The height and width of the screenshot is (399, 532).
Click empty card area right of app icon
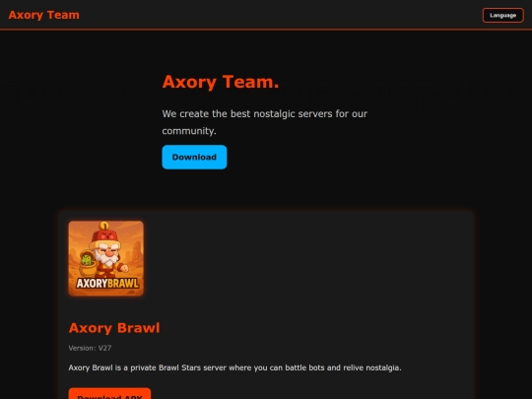coord(305,258)
